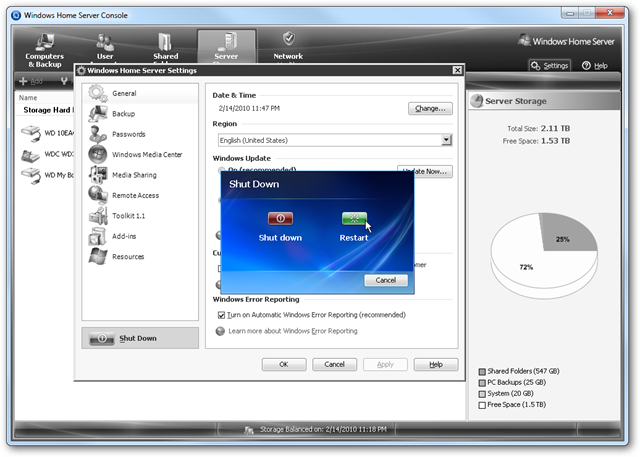Open the General settings category
The width and height of the screenshot is (640, 457).
(x=140, y=93)
